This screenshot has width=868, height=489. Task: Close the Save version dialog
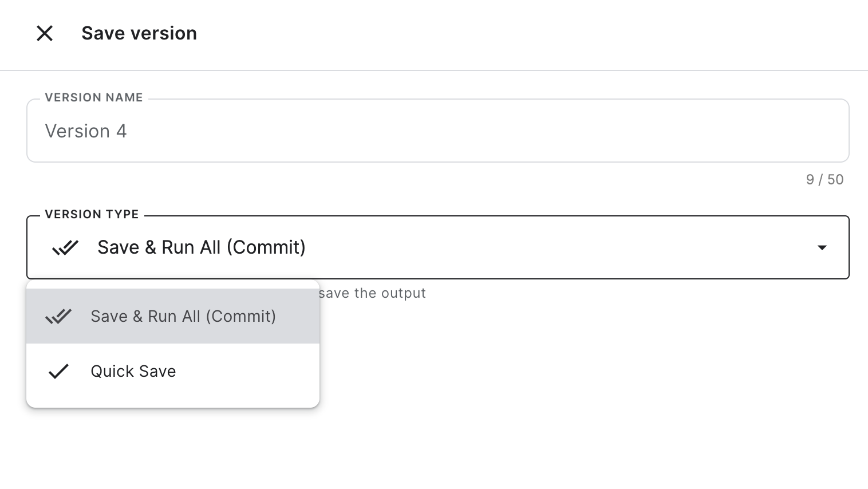(x=45, y=33)
